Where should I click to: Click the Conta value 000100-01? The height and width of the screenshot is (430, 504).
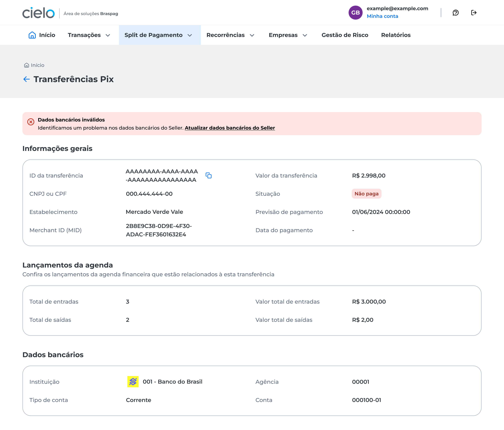367,400
